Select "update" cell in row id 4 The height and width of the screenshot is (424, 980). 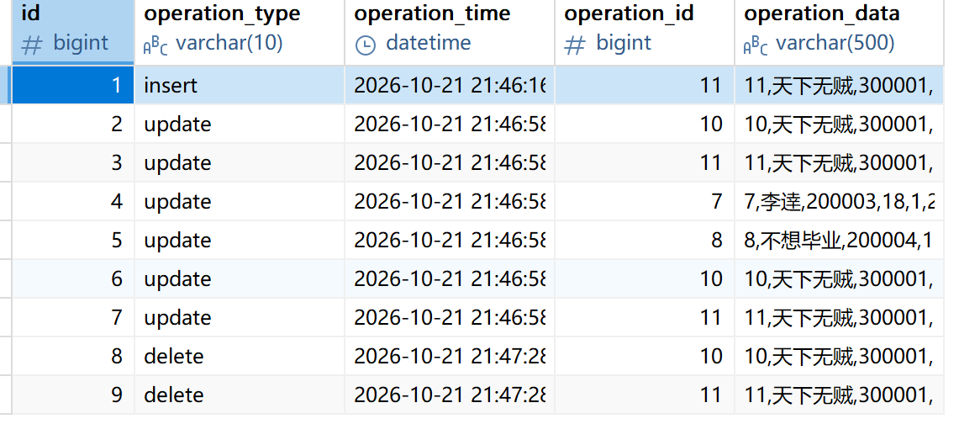pyautogui.click(x=240, y=201)
